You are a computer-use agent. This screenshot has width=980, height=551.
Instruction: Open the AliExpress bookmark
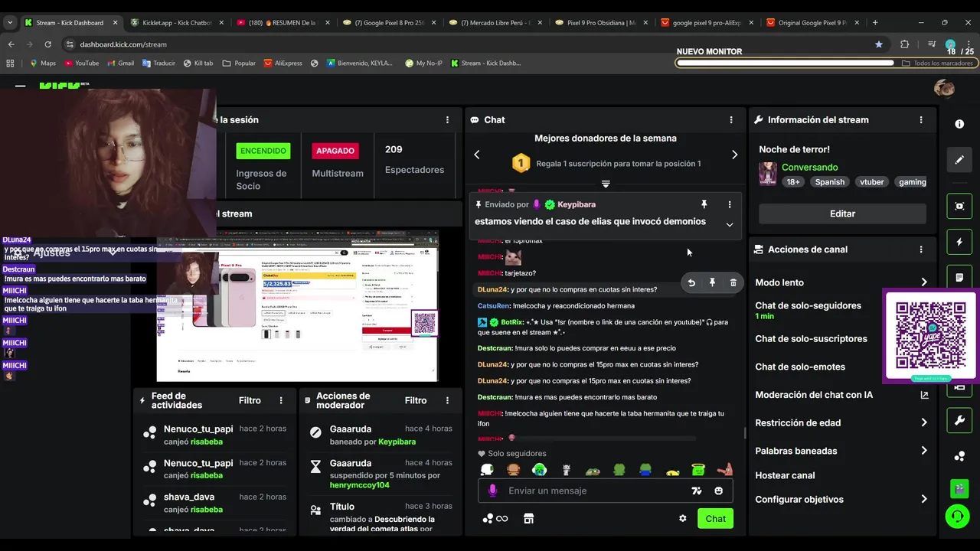283,63
